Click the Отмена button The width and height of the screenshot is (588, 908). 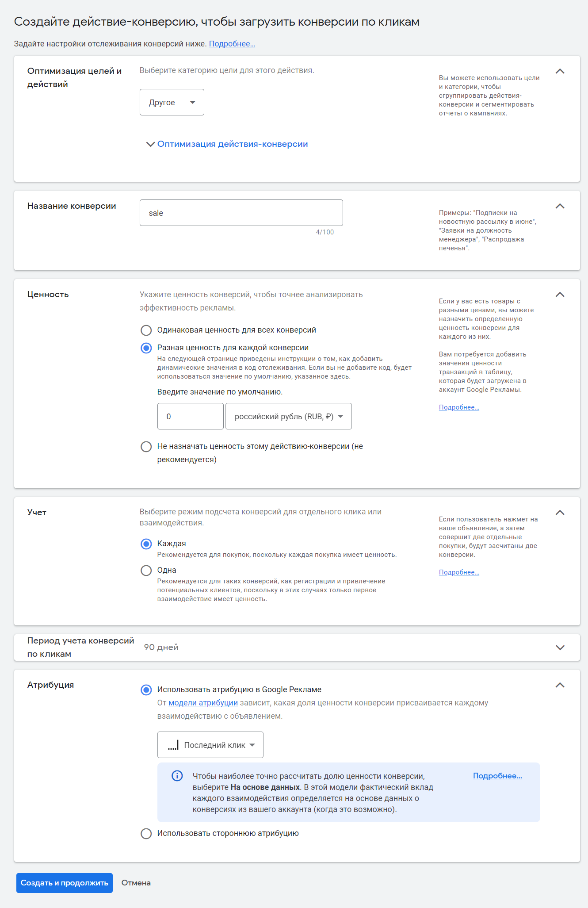point(136,883)
